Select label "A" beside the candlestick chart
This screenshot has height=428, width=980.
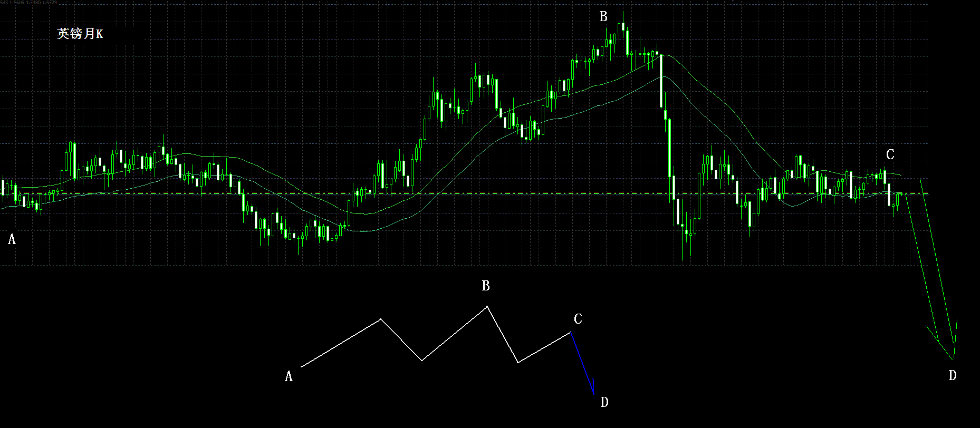coord(12,239)
